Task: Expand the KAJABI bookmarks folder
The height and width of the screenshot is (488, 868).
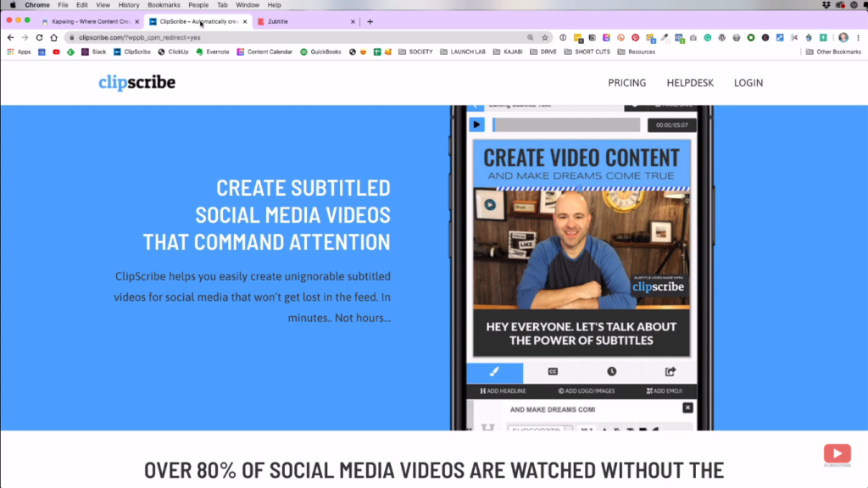Action: [508, 52]
